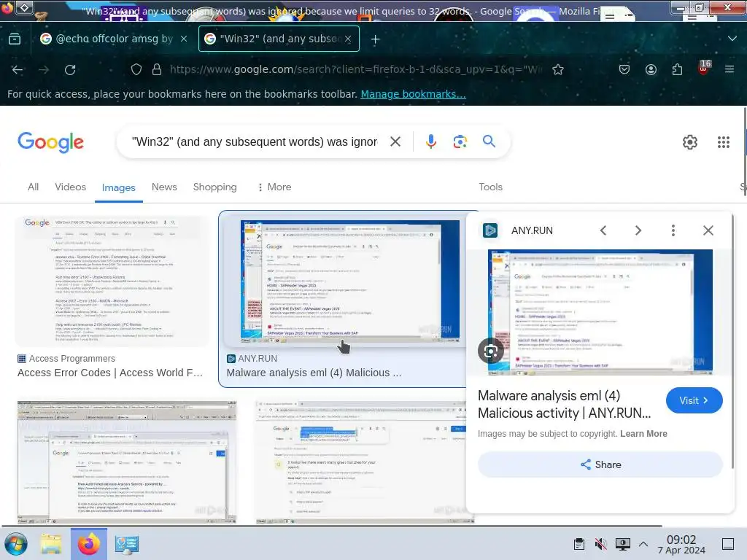
Task: Open Access Programmers image result thumbnail
Action: click(112, 281)
